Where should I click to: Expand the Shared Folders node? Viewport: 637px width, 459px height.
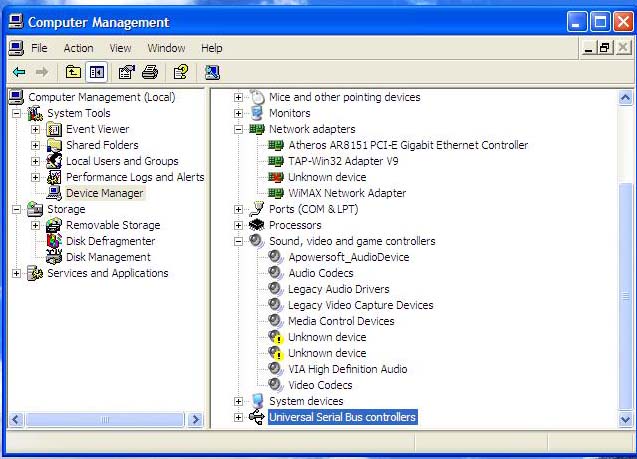tap(35, 145)
